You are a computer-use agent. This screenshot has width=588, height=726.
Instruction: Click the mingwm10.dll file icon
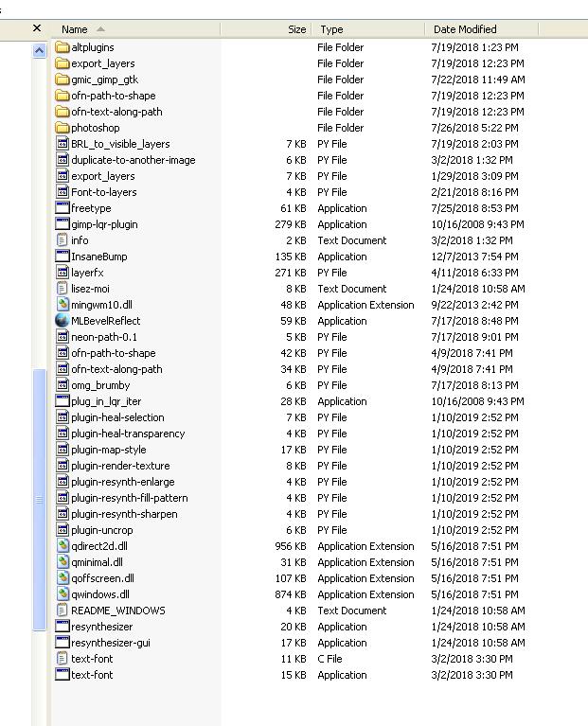pos(62,305)
